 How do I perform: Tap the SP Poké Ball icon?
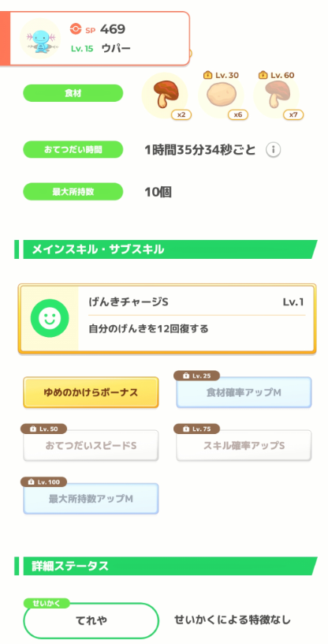76,28
